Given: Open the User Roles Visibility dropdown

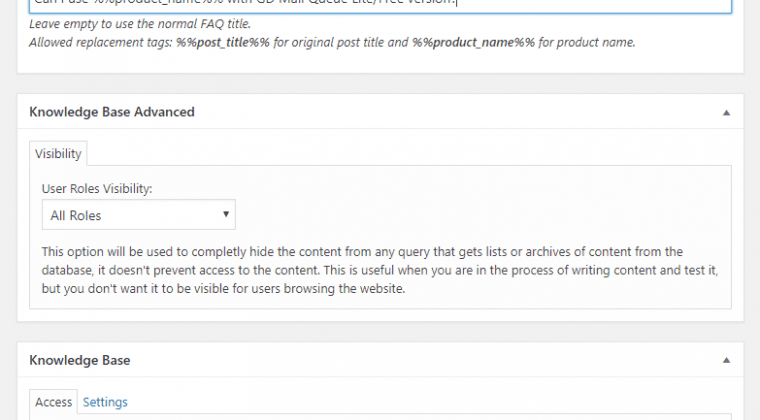Looking at the screenshot, I should point(139,215).
